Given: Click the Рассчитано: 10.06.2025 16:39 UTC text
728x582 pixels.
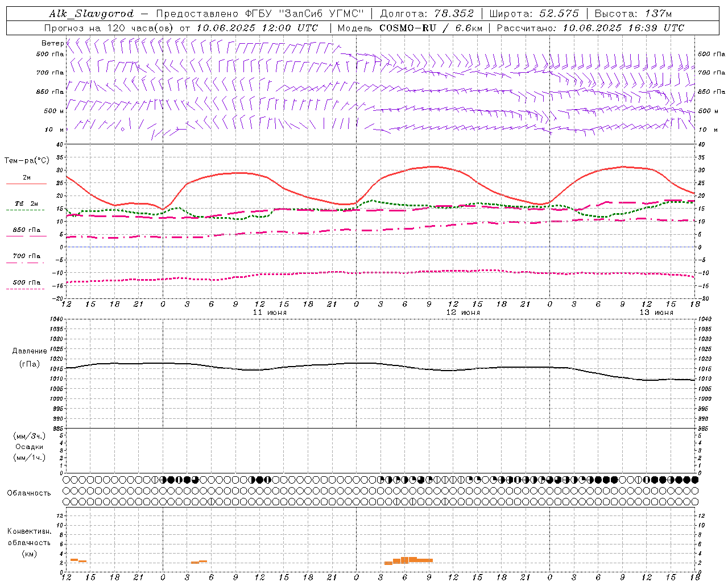Looking at the screenshot, I should pos(590,28).
